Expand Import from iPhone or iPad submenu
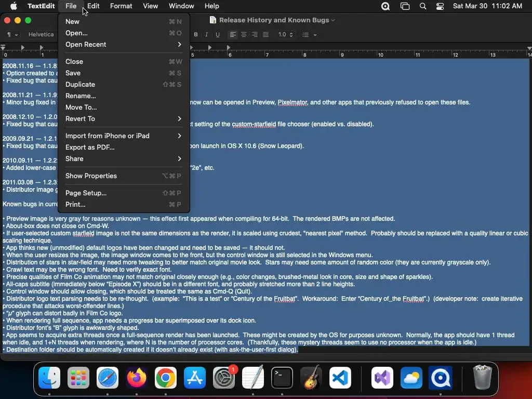The image size is (532, 399). [x=124, y=136]
